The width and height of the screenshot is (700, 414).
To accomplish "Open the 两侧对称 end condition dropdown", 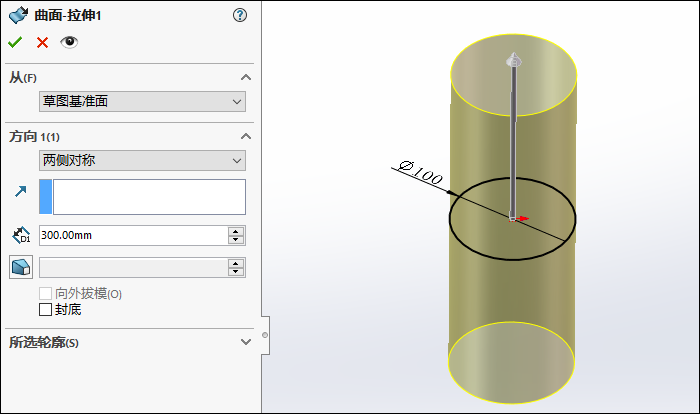I will 142,160.
